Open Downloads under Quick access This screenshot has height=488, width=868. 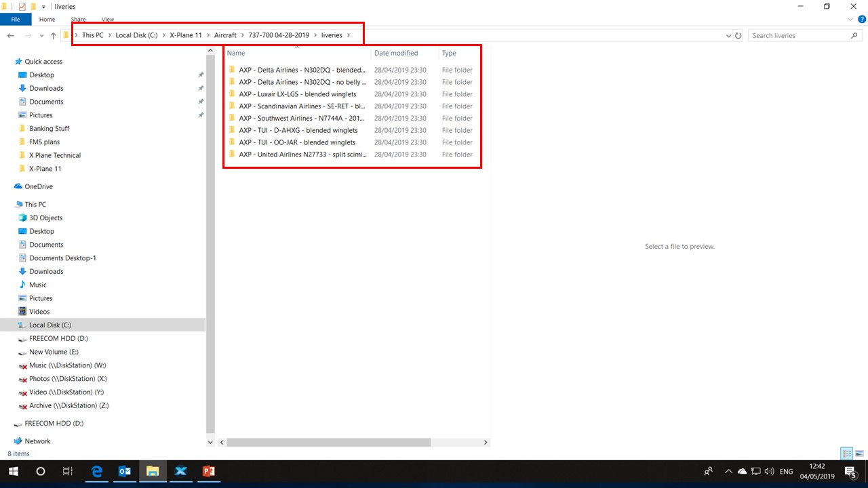pos(46,88)
